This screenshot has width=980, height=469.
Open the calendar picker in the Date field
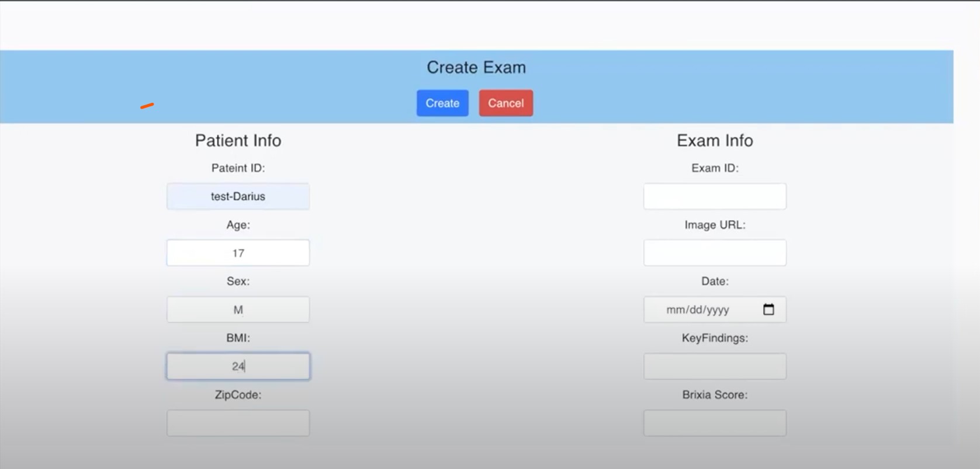coord(768,310)
